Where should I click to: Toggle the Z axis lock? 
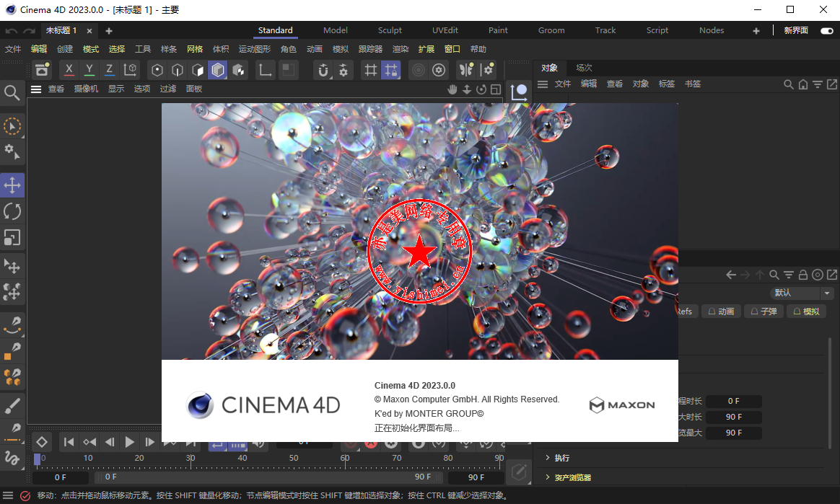click(109, 69)
